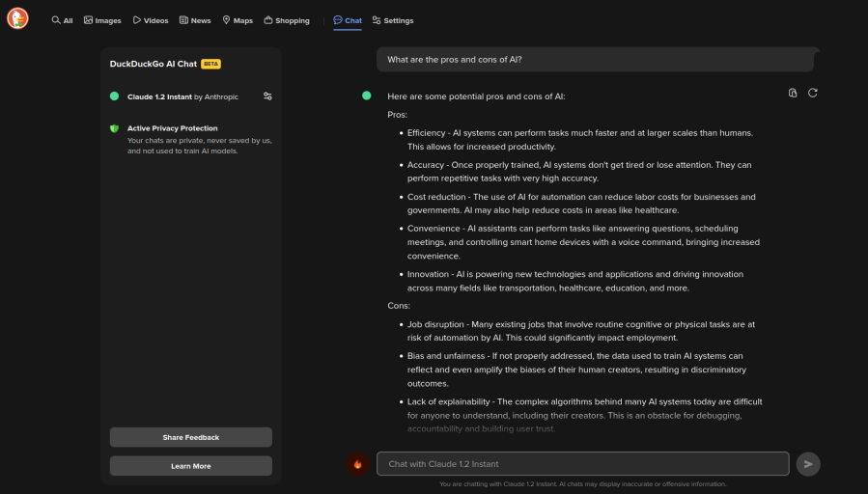Send message with the arrow button
Viewport: 868px width, 494px height.
click(x=808, y=464)
